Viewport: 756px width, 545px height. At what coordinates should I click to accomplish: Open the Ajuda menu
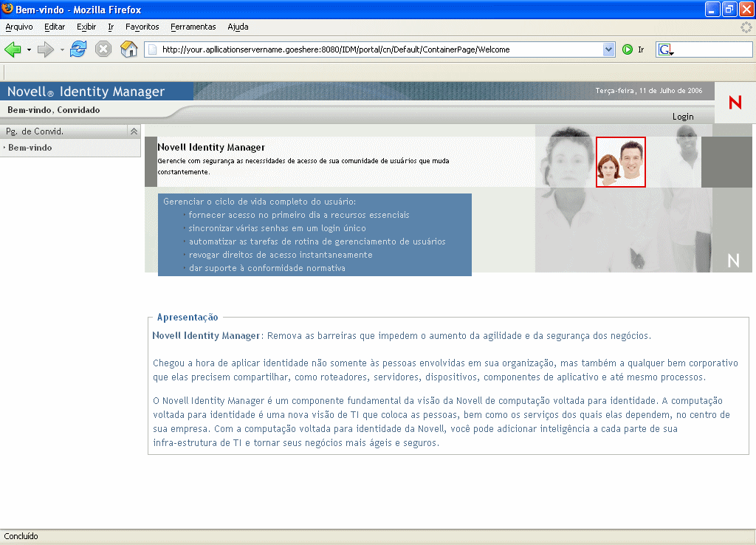[x=238, y=27]
